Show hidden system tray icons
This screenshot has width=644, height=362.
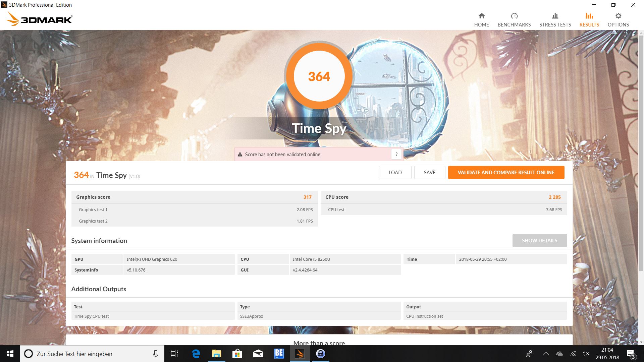pyautogui.click(x=546, y=354)
